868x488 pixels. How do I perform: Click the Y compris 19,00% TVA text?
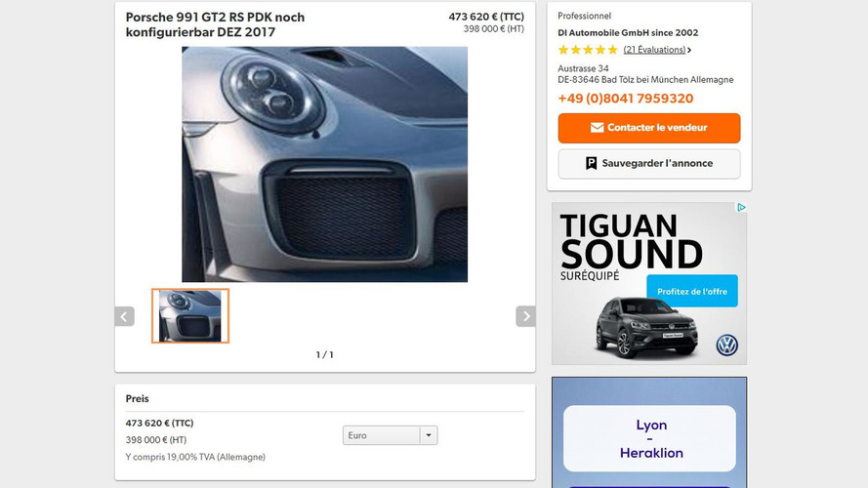pyautogui.click(x=195, y=457)
